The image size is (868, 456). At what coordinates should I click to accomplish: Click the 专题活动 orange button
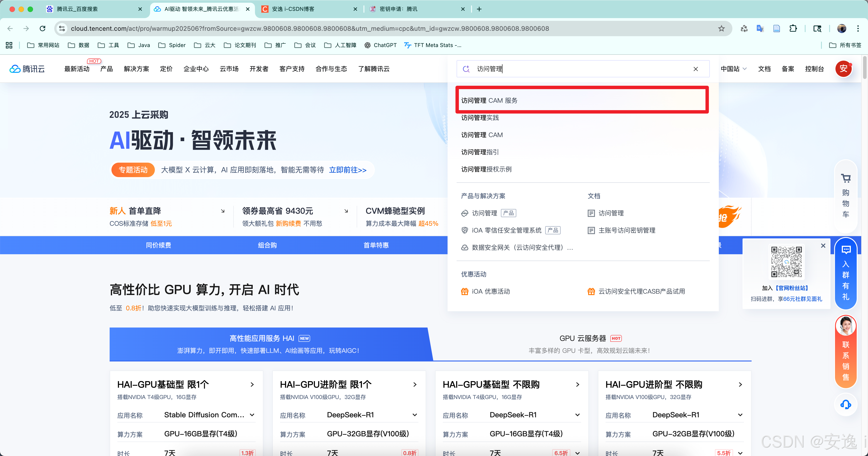(133, 170)
